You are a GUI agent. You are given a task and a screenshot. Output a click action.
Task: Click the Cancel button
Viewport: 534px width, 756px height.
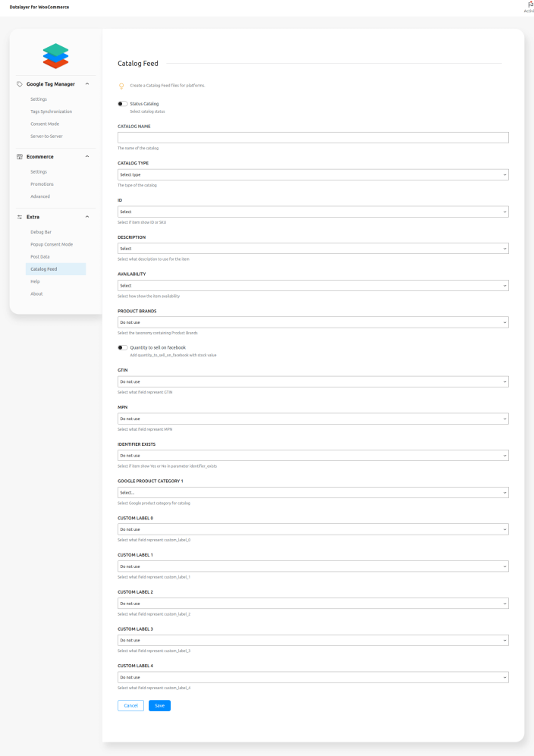pos(130,705)
